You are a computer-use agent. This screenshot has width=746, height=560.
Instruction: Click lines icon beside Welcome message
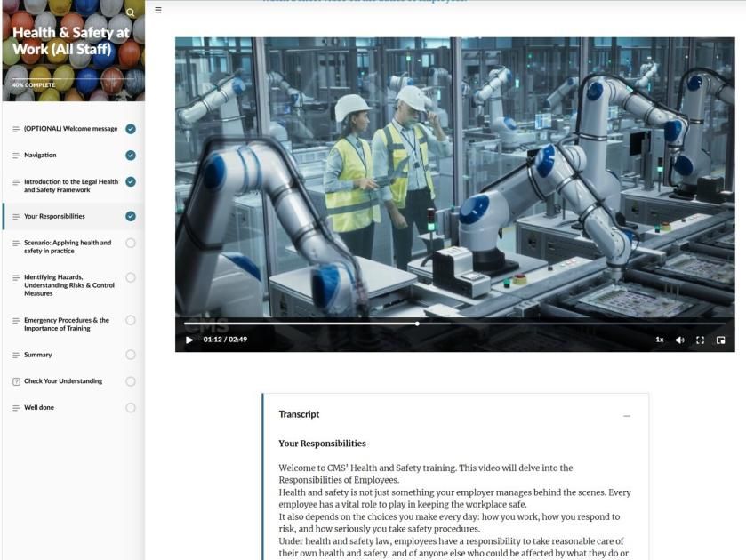tap(16, 130)
